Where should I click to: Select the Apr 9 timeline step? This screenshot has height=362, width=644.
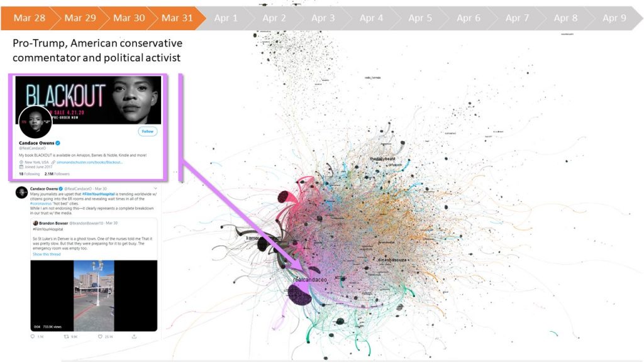click(614, 18)
